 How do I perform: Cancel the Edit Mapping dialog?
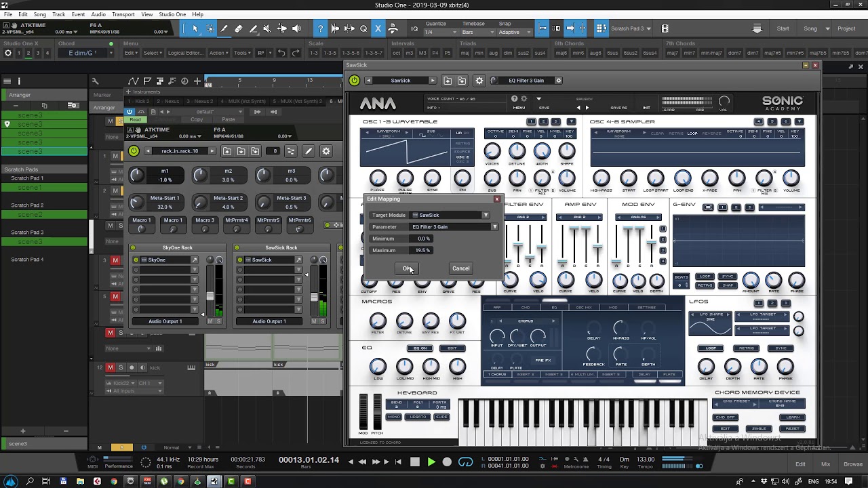460,268
